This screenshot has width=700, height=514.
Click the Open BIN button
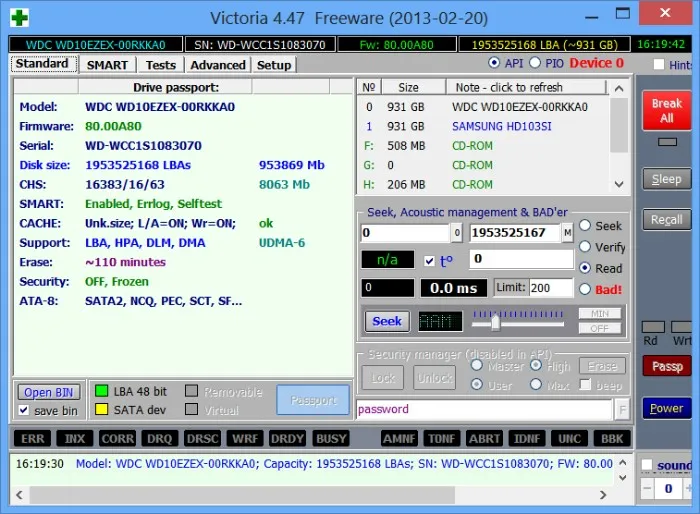pos(49,393)
